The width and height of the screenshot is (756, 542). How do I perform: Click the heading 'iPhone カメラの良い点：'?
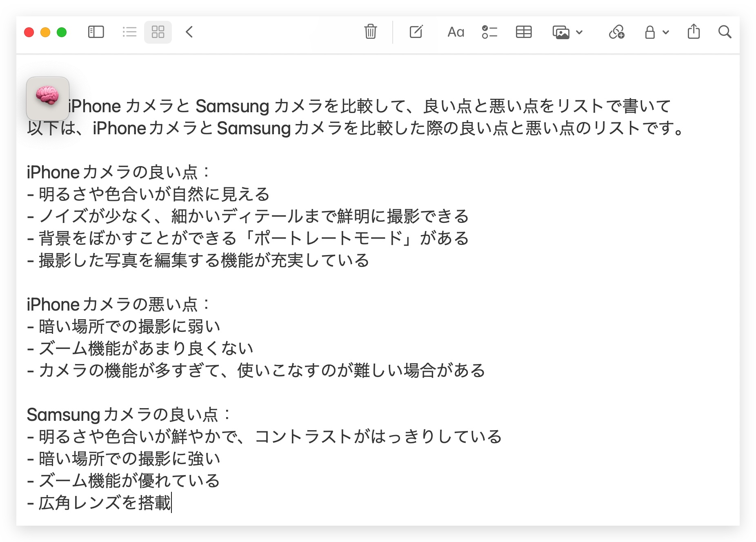tap(118, 172)
